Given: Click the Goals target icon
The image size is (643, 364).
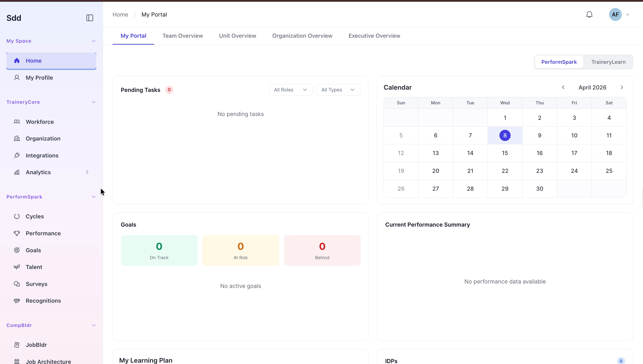Looking at the screenshot, I should (x=17, y=250).
